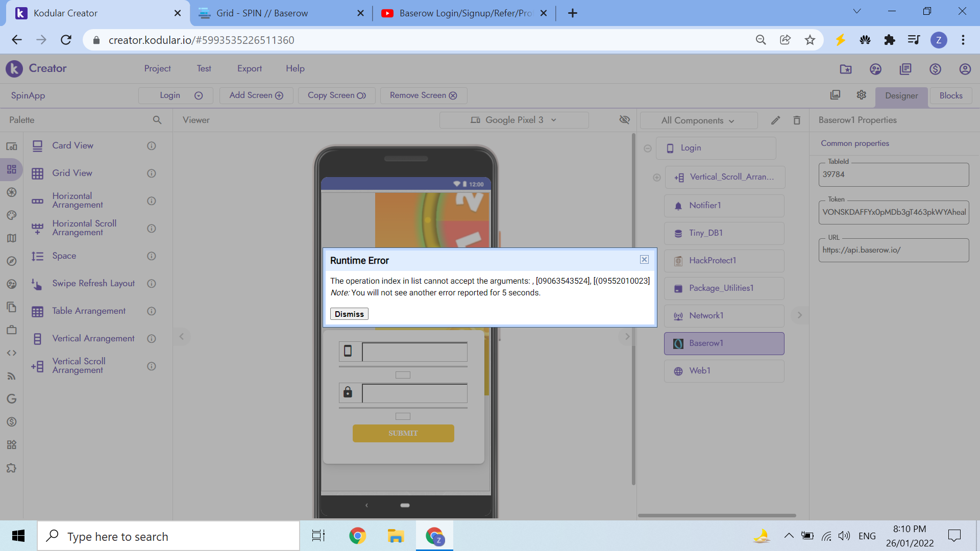Screen dimensions: 980x551
Task: Switch to Grid - SPIN Baserow browser tab
Action: coord(281,13)
